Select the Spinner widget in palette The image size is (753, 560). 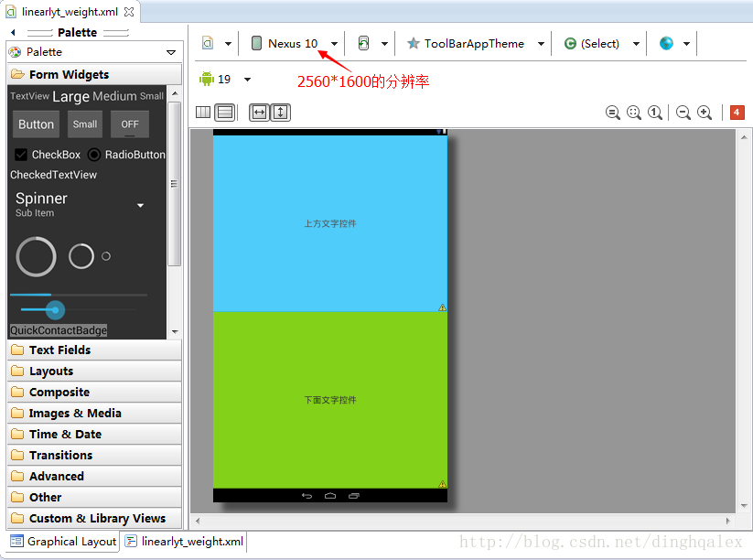(80, 205)
